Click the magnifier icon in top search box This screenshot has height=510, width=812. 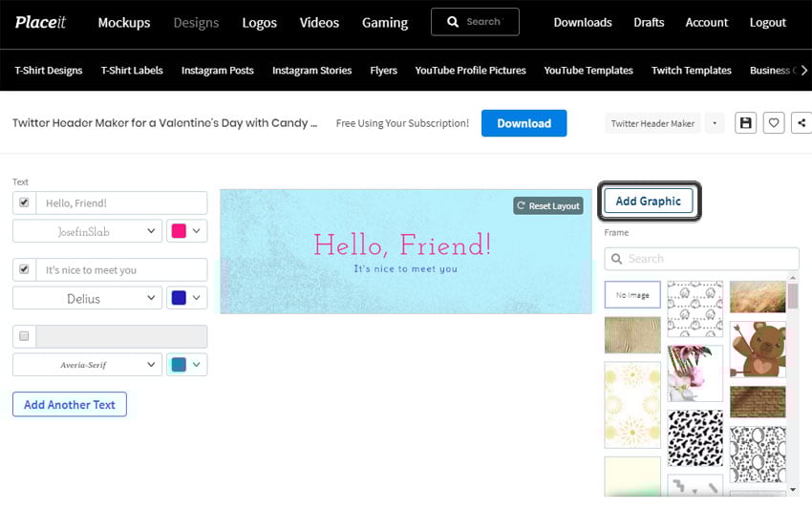tap(453, 22)
